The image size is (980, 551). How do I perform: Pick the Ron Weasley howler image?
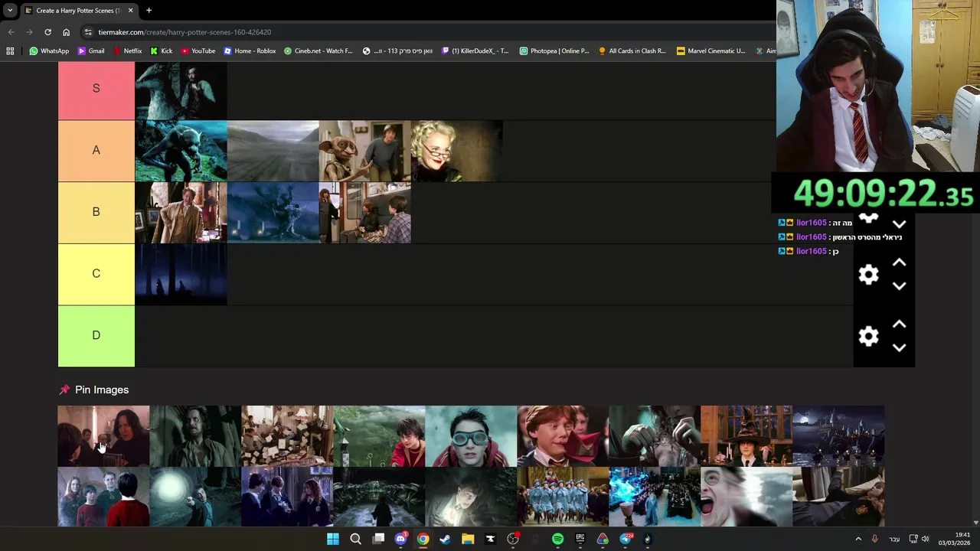tap(563, 435)
